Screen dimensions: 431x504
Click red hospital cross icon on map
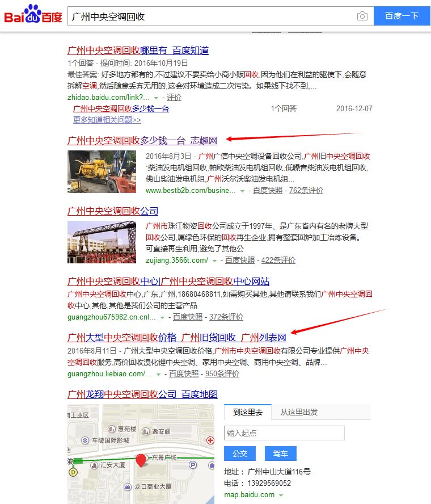point(210,440)
